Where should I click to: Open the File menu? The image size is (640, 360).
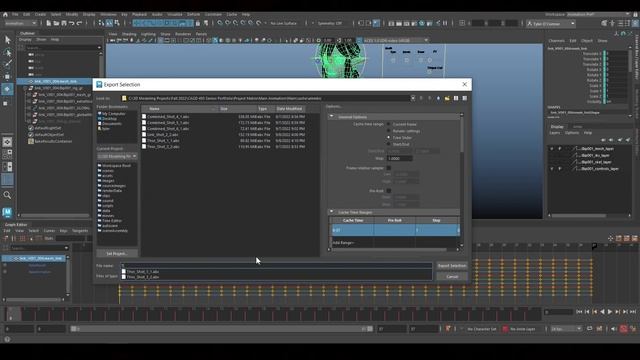coord(15,14)
